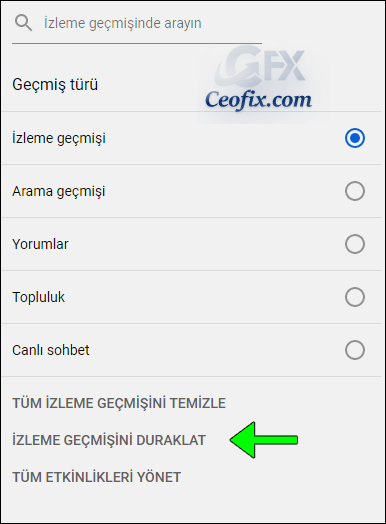Viewport: 386px width, 524px height.
Task: Click the 'İzleme geçmişi' text label
Action: [x=59, y=138]
